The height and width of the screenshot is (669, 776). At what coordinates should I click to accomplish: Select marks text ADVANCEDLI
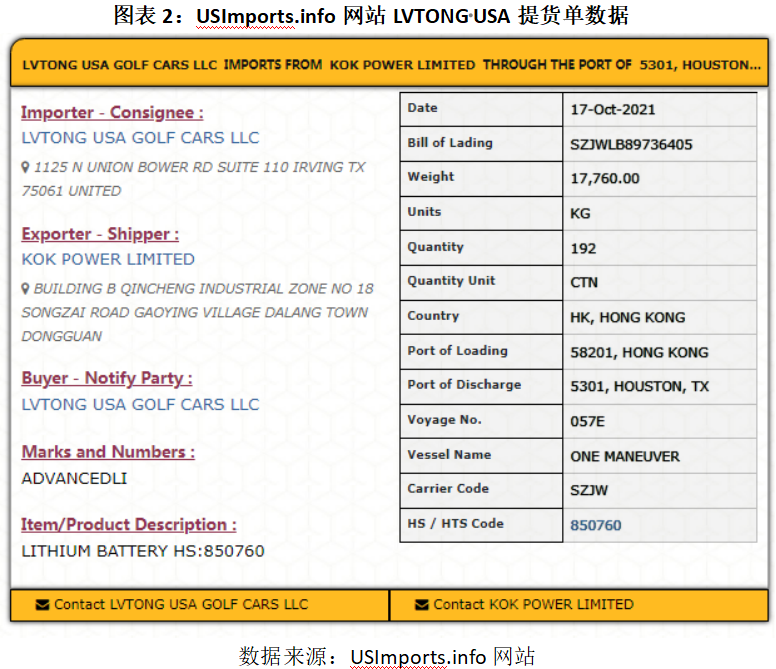point(74,478)
